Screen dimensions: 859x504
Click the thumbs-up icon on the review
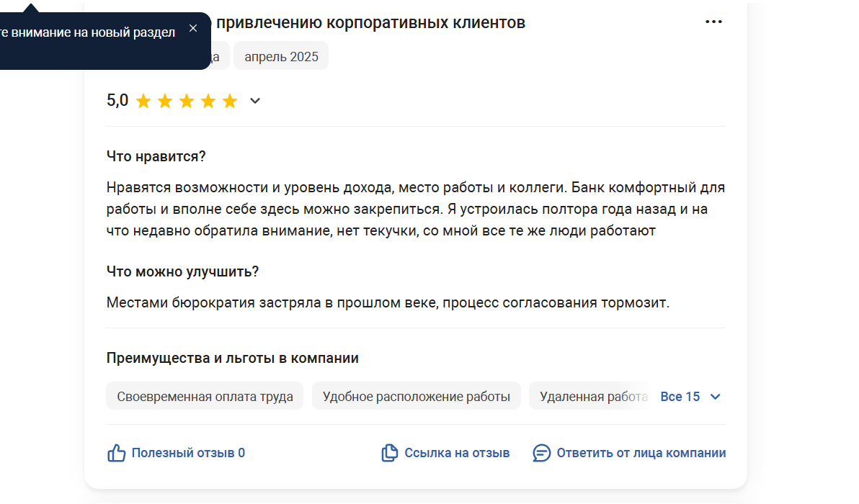(116, 453)
